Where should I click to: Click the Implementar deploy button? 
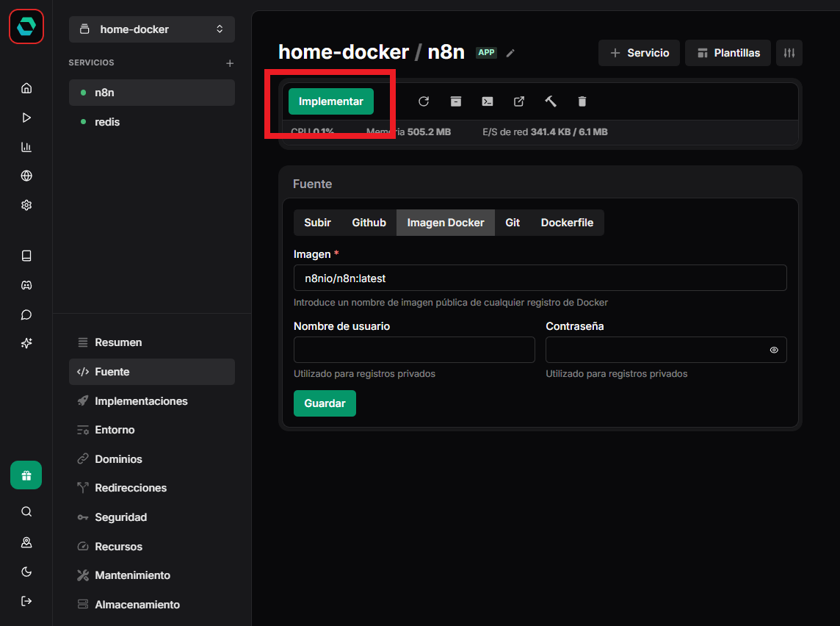(331, 101)
